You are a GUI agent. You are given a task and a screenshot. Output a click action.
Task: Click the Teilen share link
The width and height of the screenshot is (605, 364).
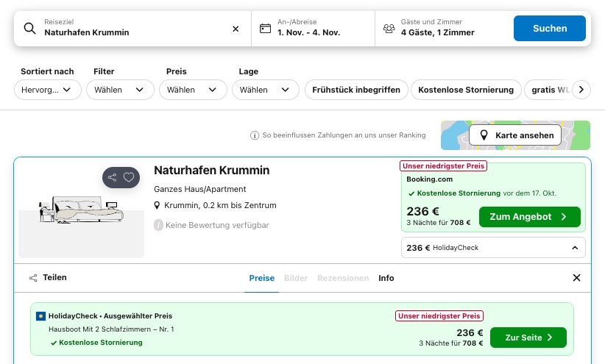click(x=48, y=278)
